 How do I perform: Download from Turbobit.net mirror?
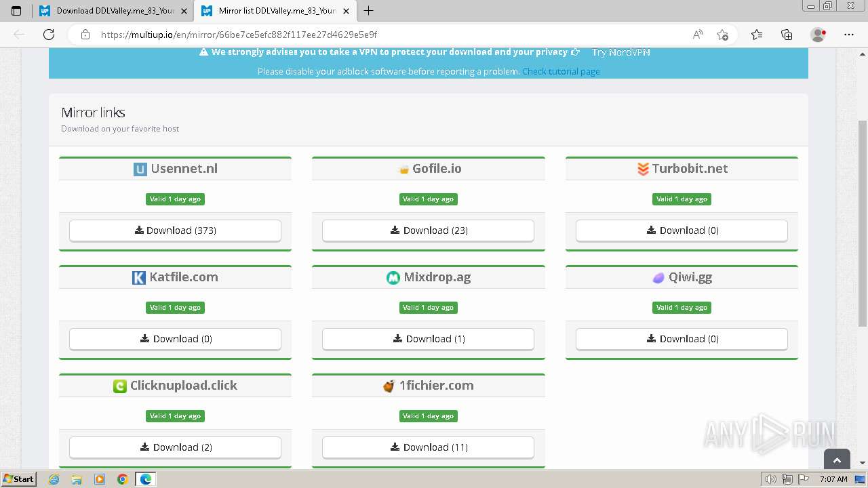(x=682, y=230)
